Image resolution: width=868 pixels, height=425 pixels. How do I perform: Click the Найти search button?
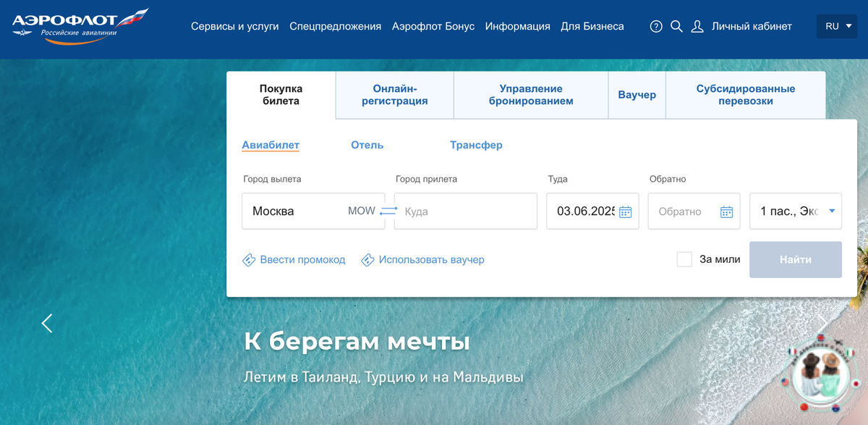795,259
